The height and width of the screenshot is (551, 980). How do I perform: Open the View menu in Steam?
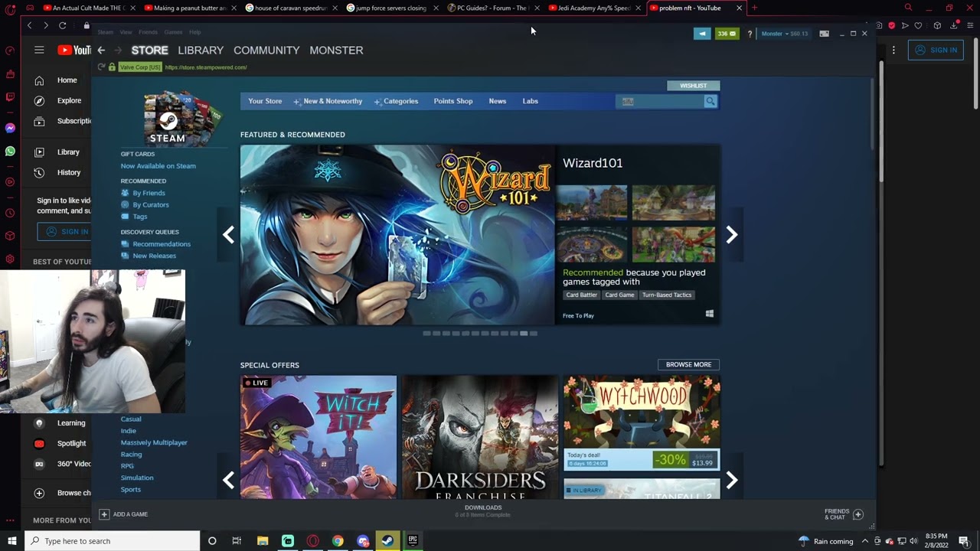pos(126,32)
